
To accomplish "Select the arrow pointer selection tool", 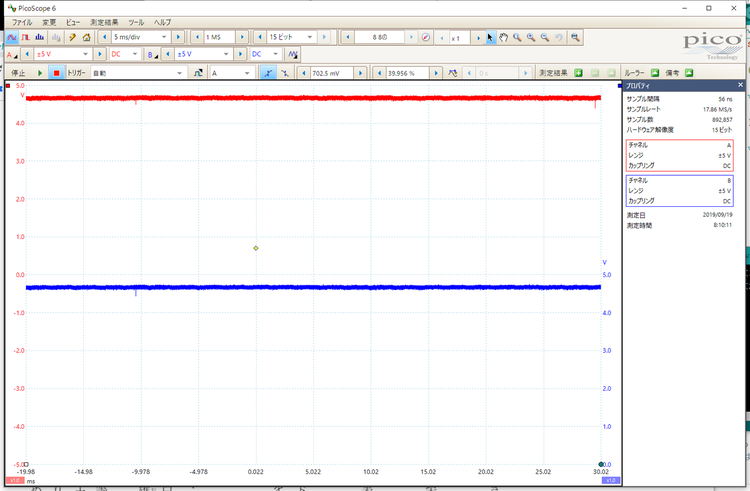I will coord(490,37).
